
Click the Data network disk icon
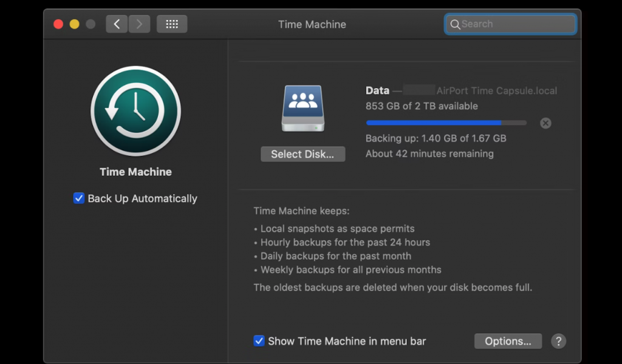click(302, 108)
